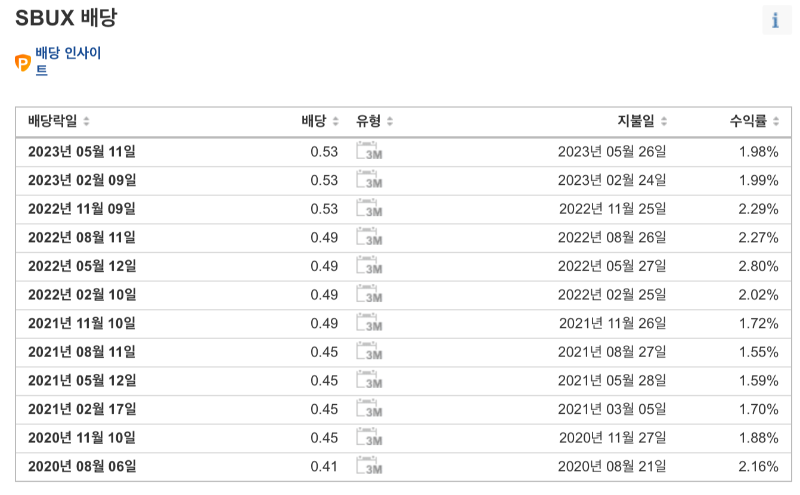
Task: Click the 2.80% yield value
Action: tap(759, 266)
